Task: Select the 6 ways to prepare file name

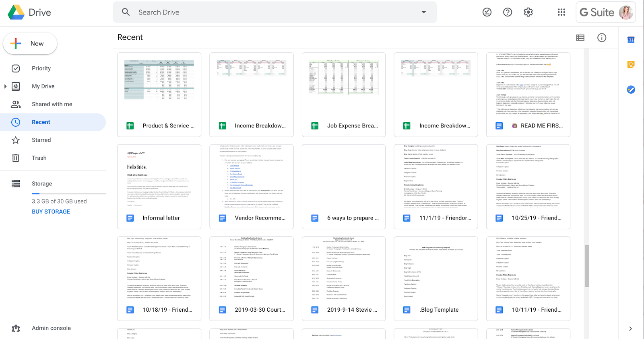Action: [353, 218]
